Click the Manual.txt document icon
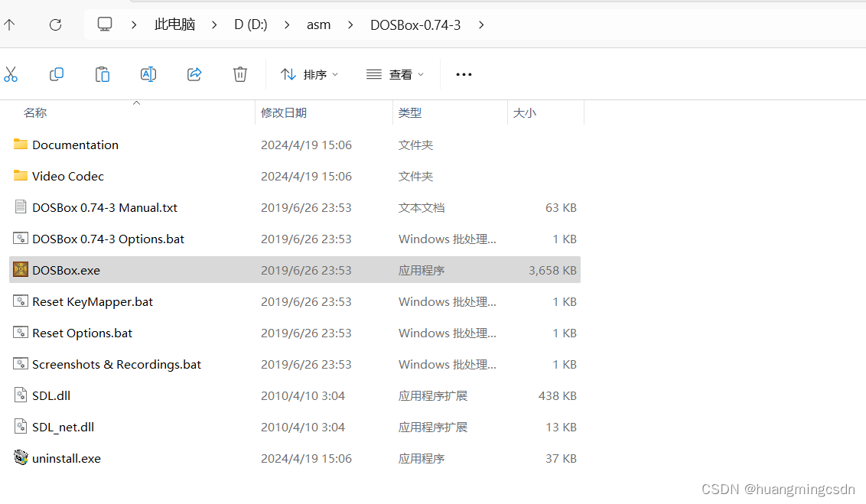Viewport: 866px width, 504px height. tap(21, 207)
